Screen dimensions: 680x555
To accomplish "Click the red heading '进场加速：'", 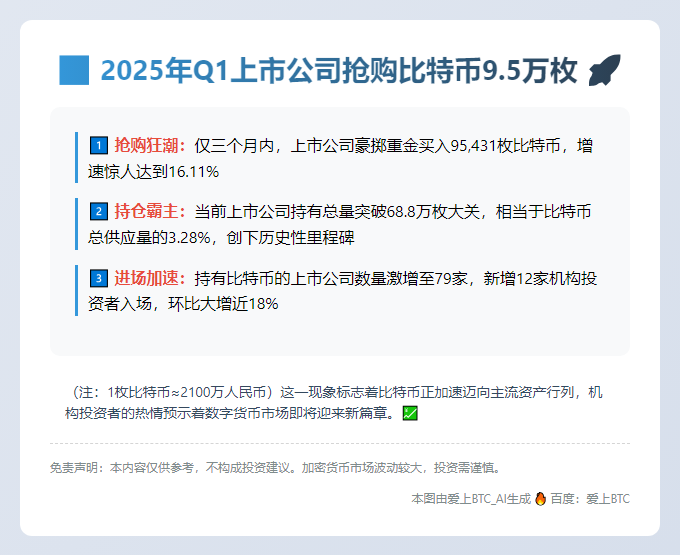I will coord(150,278).
